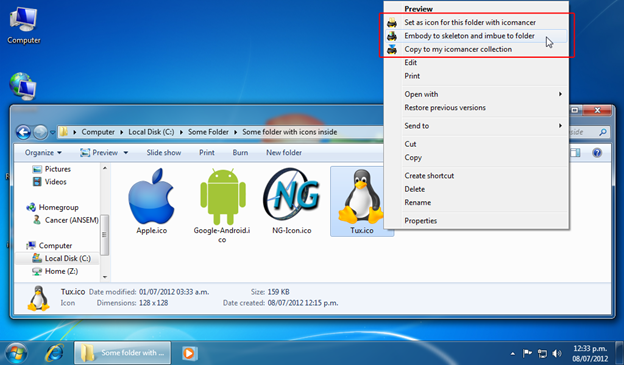Screen dimensions: 624x365
Task: Click Burn in the Explorer toolbar
Action: click(240, 152)
